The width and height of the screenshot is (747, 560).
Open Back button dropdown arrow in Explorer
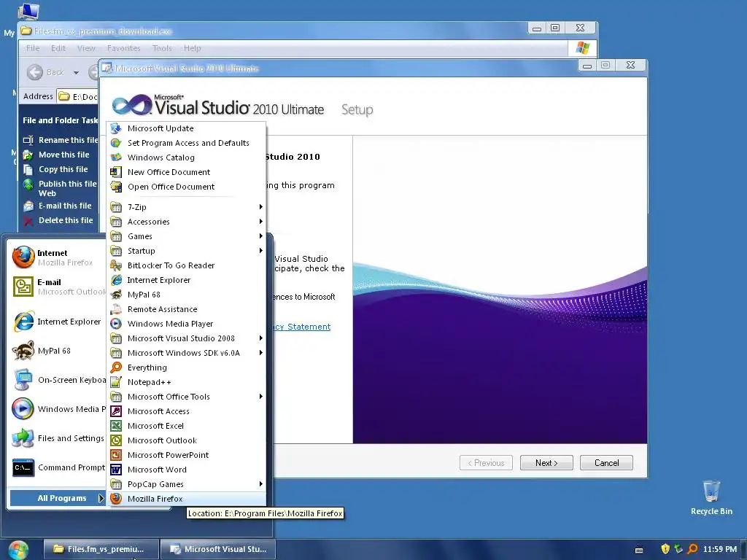coord(76,73)
